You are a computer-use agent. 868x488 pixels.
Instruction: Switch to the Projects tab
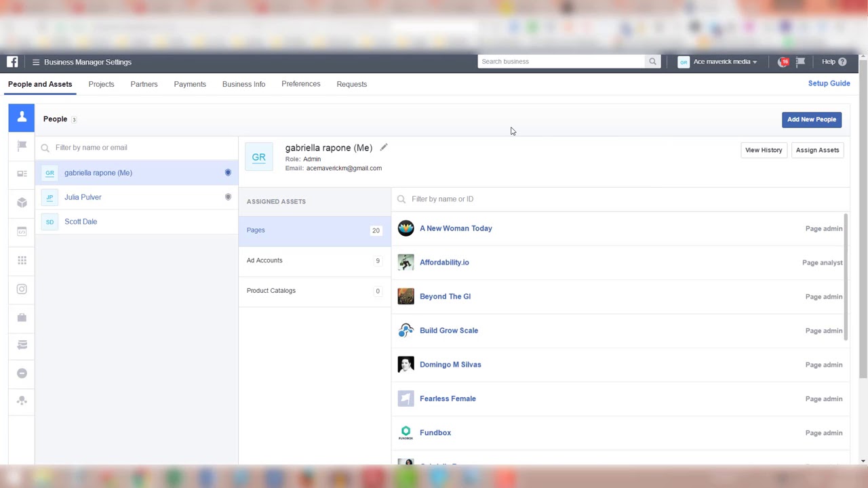[101, 84]
